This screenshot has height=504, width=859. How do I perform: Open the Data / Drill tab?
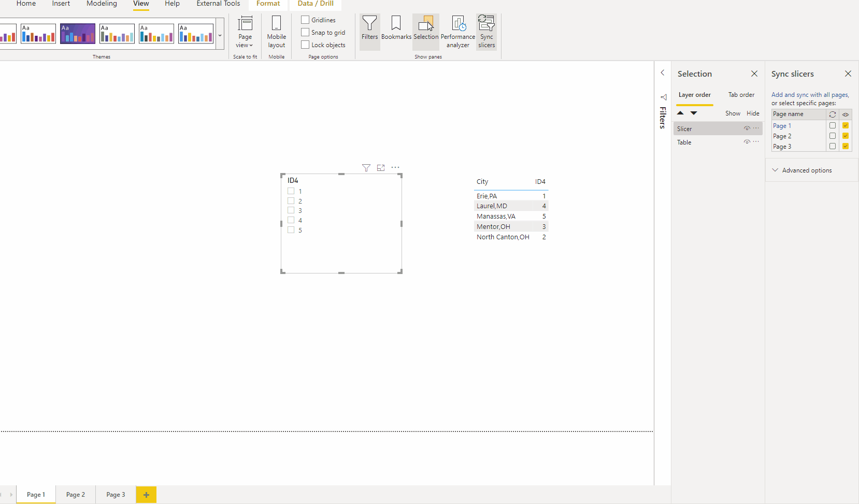pos(316,4)
